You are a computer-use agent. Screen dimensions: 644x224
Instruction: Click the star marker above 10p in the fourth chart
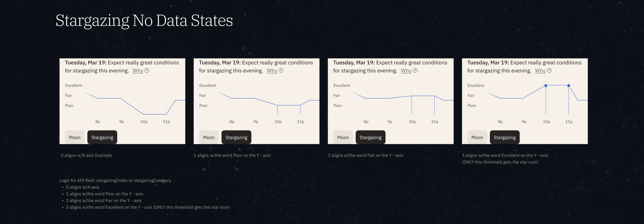tap(546, 86)
